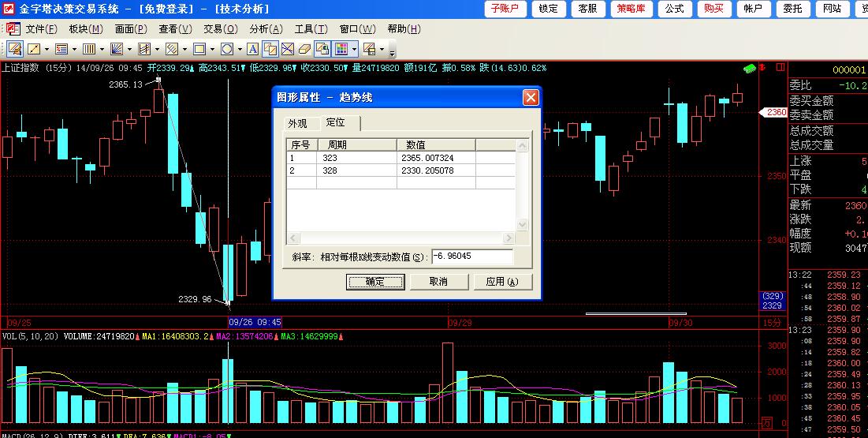Click the green chip icon above chart
Image resolution: width=868 pixels, height=438 pixels.
coord(750,68)
